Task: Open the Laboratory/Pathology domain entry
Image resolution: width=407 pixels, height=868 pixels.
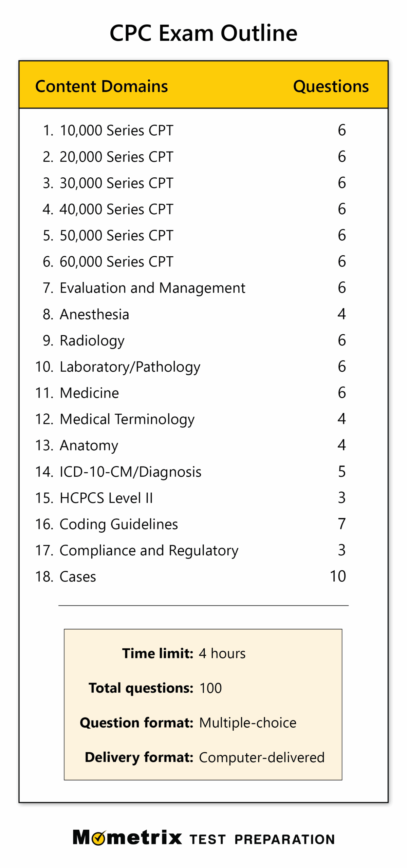Action: click(x=130, y=367)
